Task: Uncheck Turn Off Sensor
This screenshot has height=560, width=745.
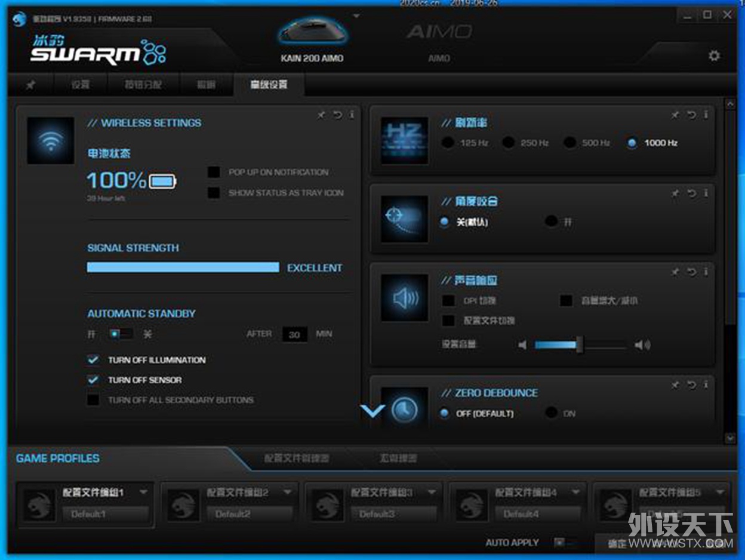Action: click(x=93, y=380)
